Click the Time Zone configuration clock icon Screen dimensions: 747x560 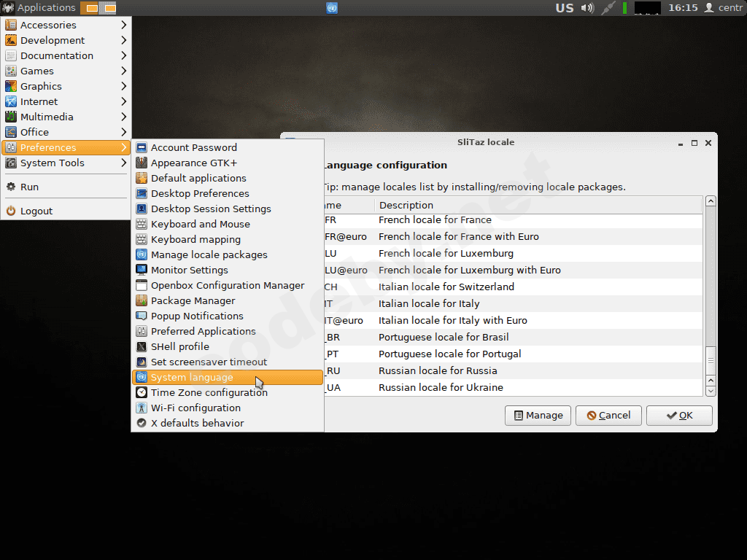click(142, 392)
